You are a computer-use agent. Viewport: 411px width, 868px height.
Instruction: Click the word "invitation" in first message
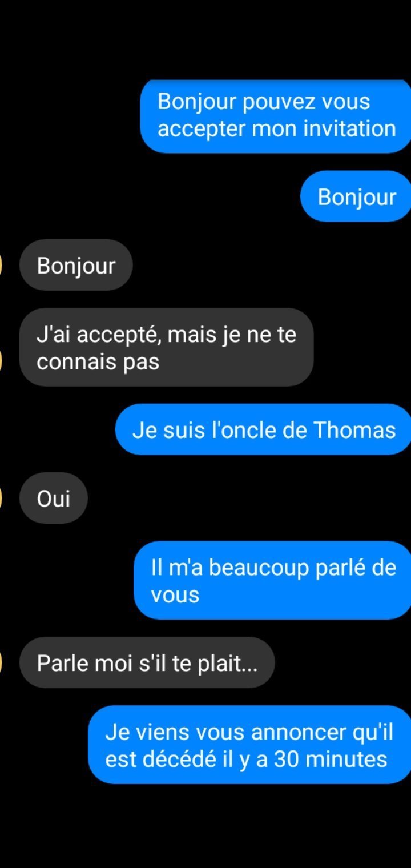[349, 128]
